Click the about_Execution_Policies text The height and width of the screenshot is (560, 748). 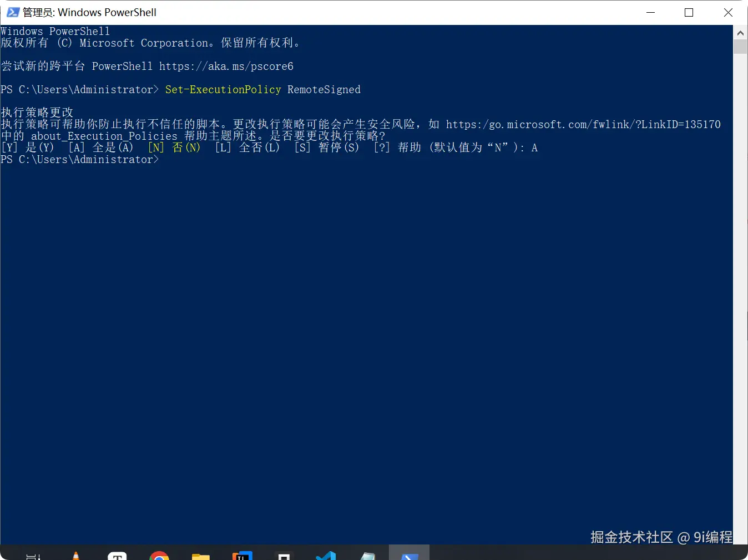click(x=104, y=136)
